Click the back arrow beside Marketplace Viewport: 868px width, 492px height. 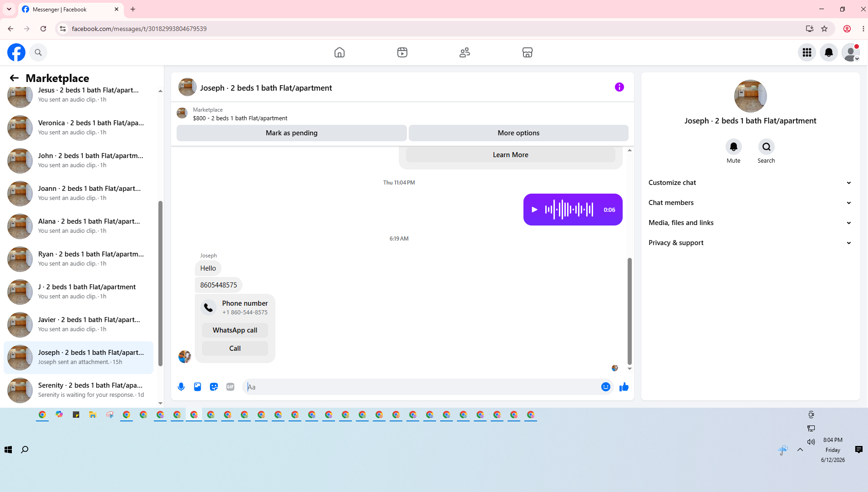tap(14, 78)
